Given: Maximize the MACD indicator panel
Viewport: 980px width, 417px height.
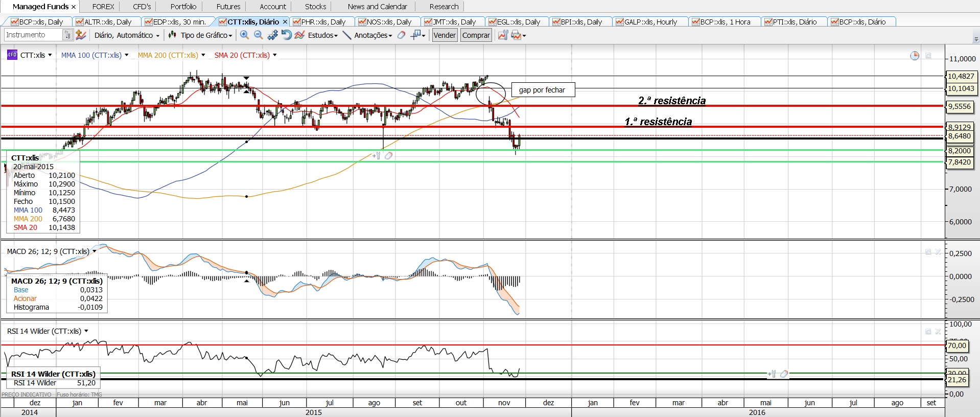Looking at the screenshot, I should point(928,252).
